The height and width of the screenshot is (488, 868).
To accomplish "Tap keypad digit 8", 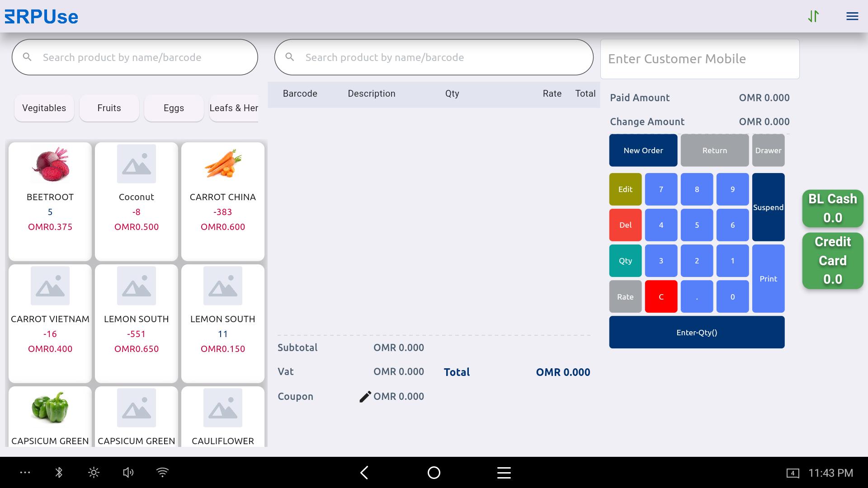I will point(697,189).
